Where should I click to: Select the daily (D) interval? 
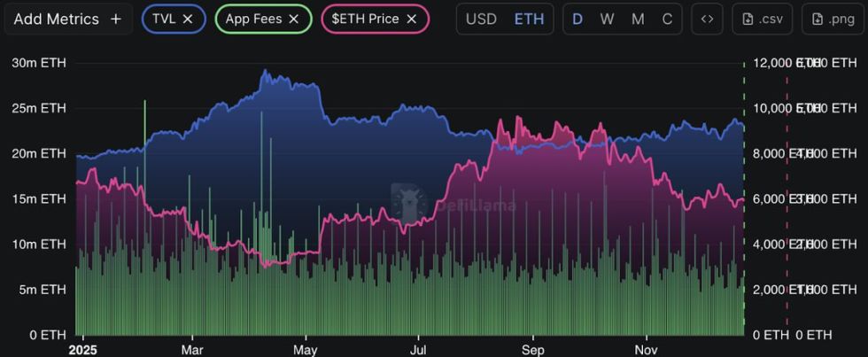pyautogui.click(x=577, y=19)
